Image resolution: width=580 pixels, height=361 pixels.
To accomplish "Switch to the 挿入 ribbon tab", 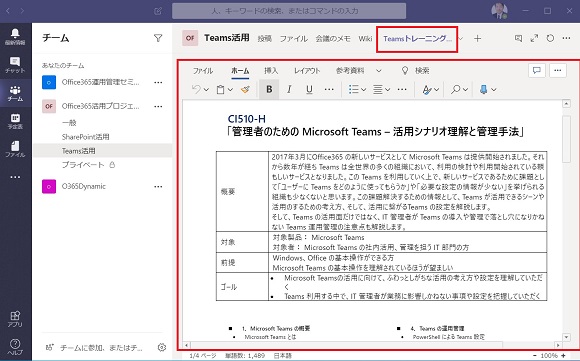I will click(x=271, y=71).
